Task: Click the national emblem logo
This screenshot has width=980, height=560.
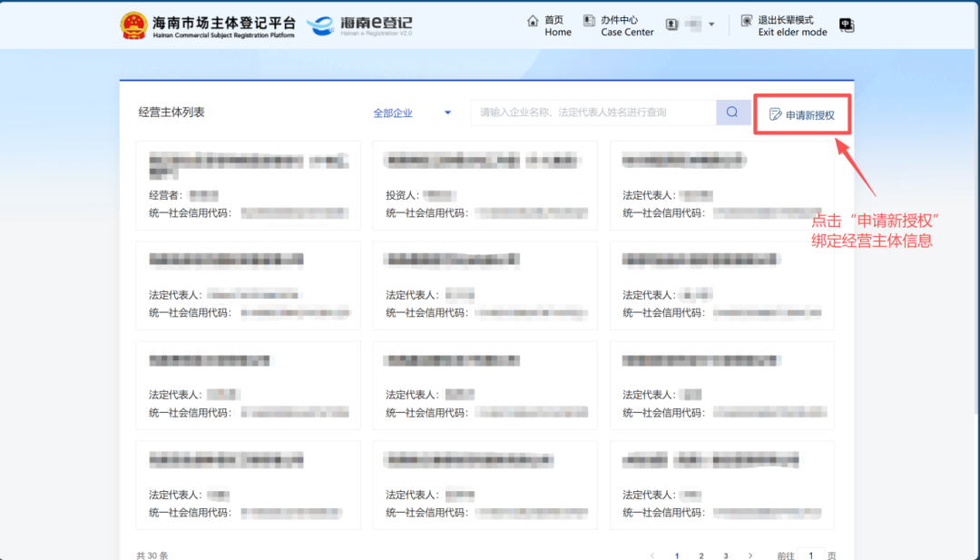Action: coord(132,25)
